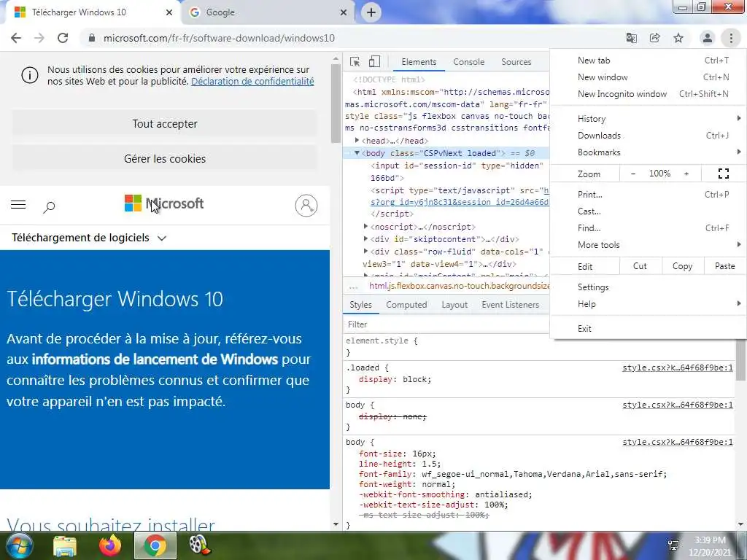Open the More tools submenu
The height and width of the screenshot is (560, 747).
(x=648, y=245)
